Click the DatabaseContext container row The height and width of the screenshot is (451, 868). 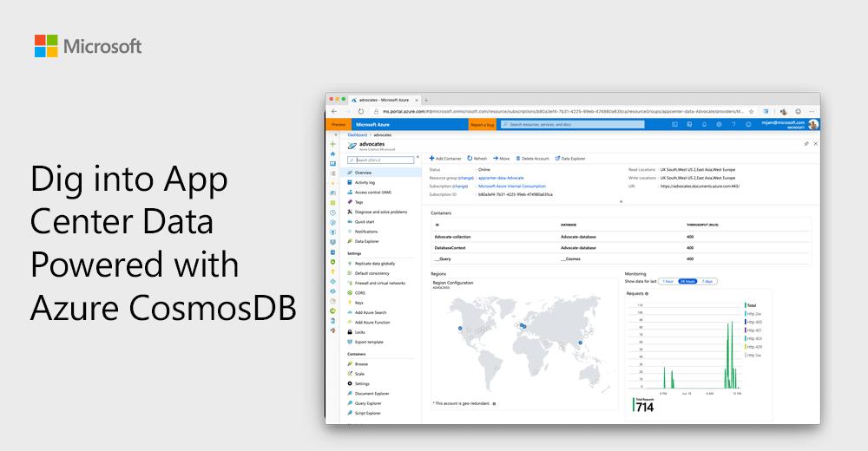[x=621, y=248]
